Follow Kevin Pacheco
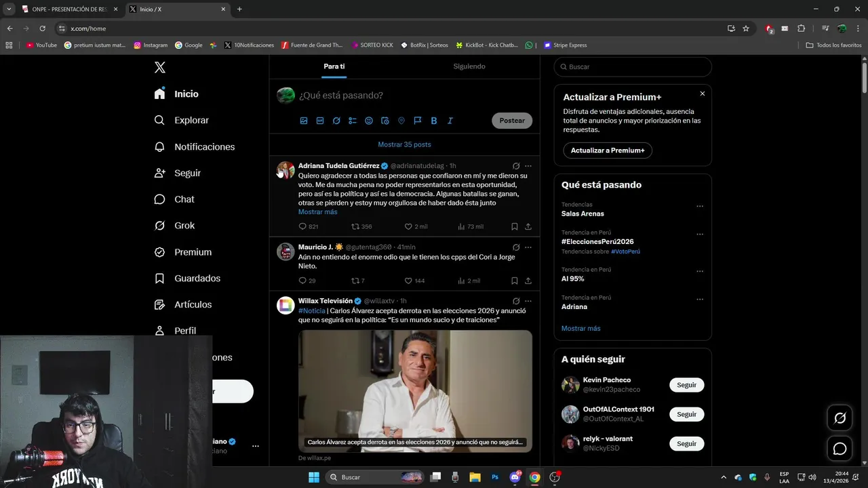This screenshot has height=488, width=868. [686, 385]
